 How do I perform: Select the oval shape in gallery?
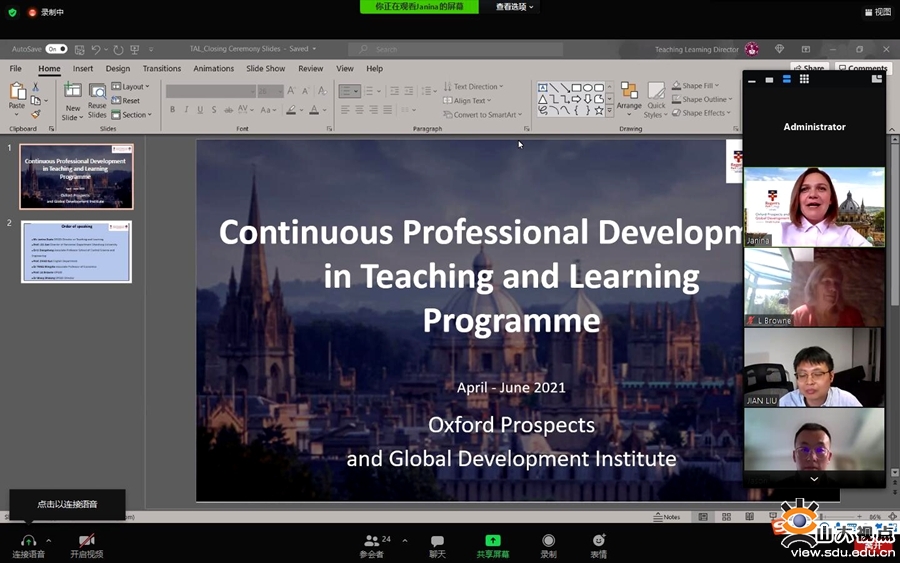point(588,88)
